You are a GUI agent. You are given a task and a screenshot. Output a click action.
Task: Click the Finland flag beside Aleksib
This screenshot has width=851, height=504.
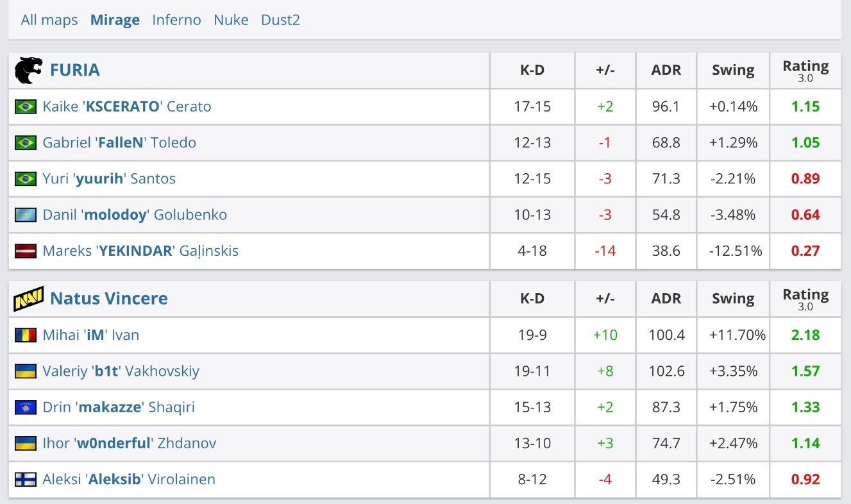tap(26, 480)
